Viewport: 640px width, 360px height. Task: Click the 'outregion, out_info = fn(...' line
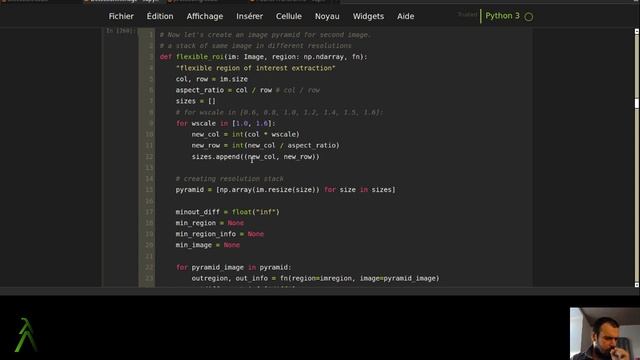click(316, 278)
